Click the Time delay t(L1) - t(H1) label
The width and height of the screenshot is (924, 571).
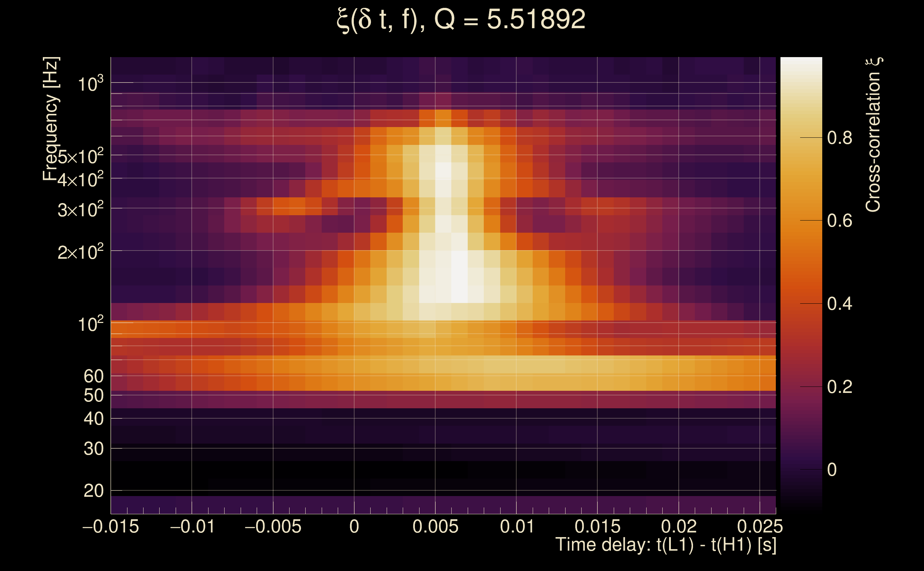(666, 545)
